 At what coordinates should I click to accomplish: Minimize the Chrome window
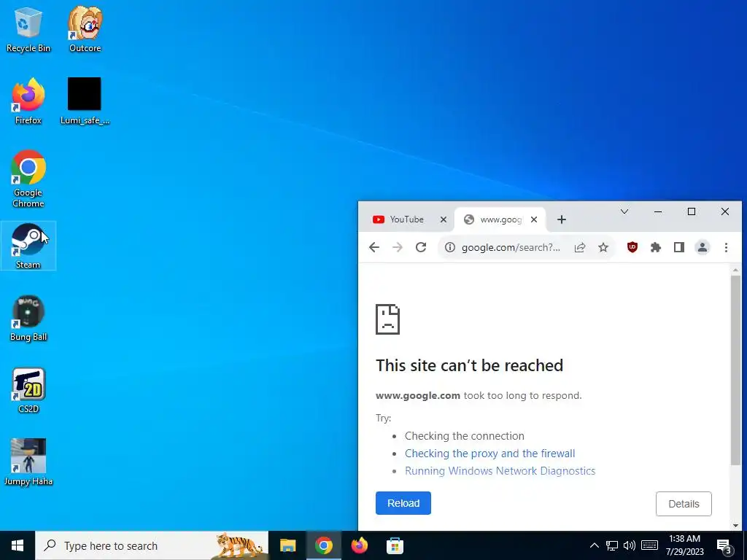coord(658,212)
